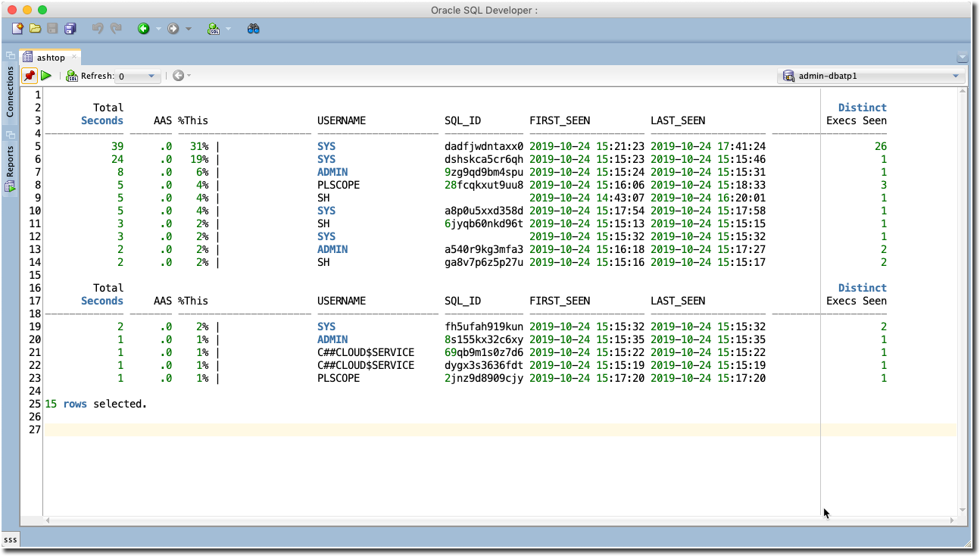Close the ashtop tab
This screenshot has height=556, width=980.
pyautogui.click(x=74, y=58)
